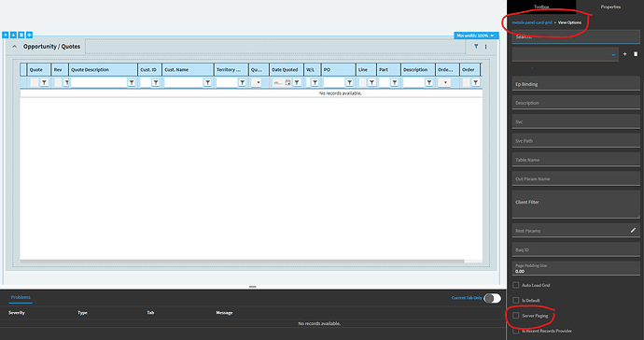Viewport: 644px width, 340px height.
Task: Open the calendar picker in the Date Quoted filter
Action: (x=287, y=82)
